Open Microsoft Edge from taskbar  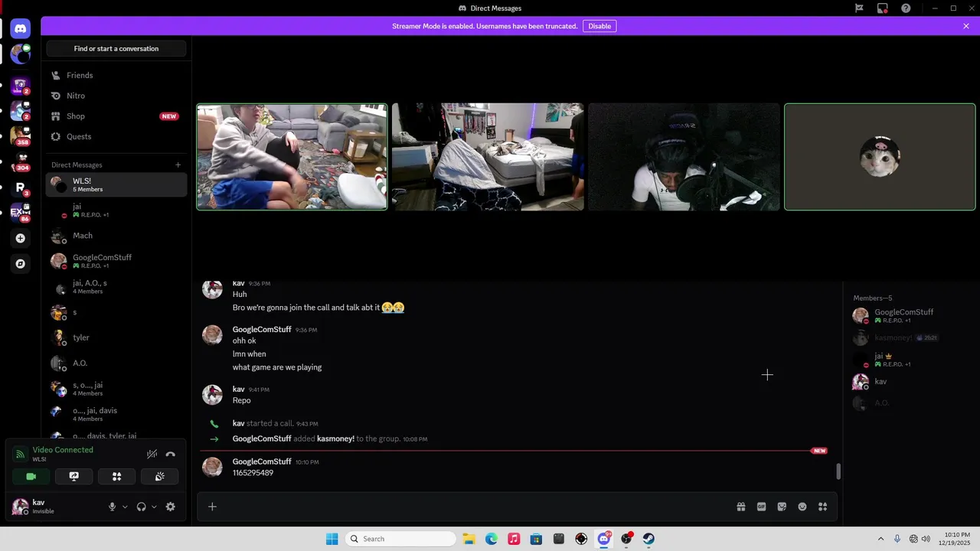[x=492, y=539]
